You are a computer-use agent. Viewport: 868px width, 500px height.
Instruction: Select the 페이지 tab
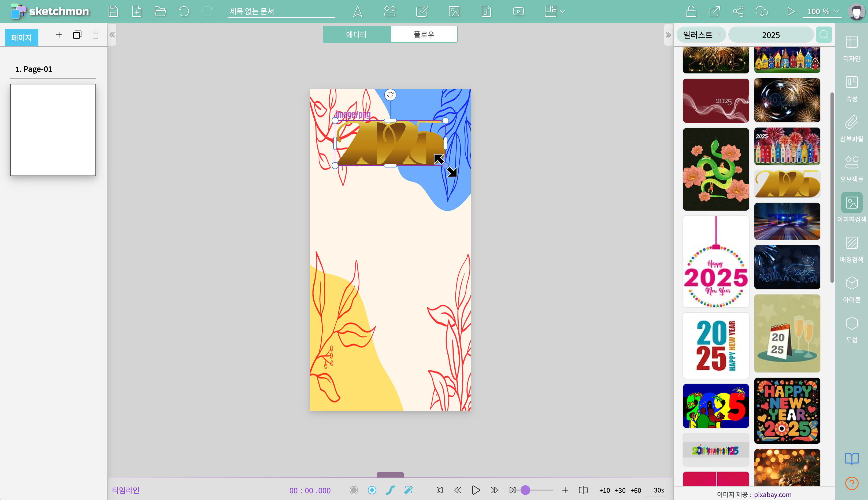click(21, 37)
